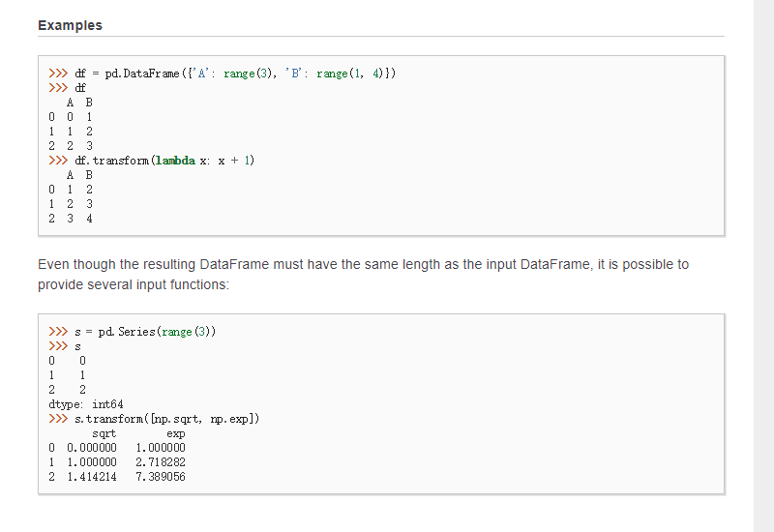
Task: Click the value 0.000000 in sqrt column
Action: click(x=92, y=448)
